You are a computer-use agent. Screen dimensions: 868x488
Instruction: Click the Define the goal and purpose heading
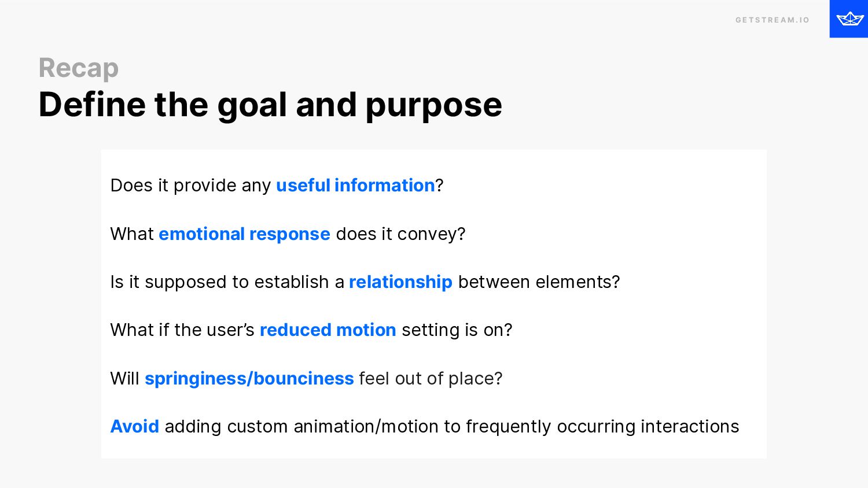270,105
